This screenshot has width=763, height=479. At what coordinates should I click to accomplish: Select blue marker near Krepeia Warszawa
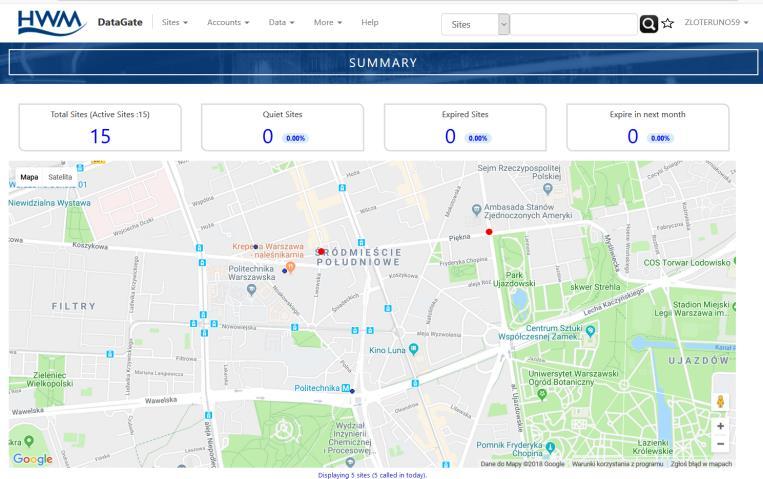click(256, 247)
